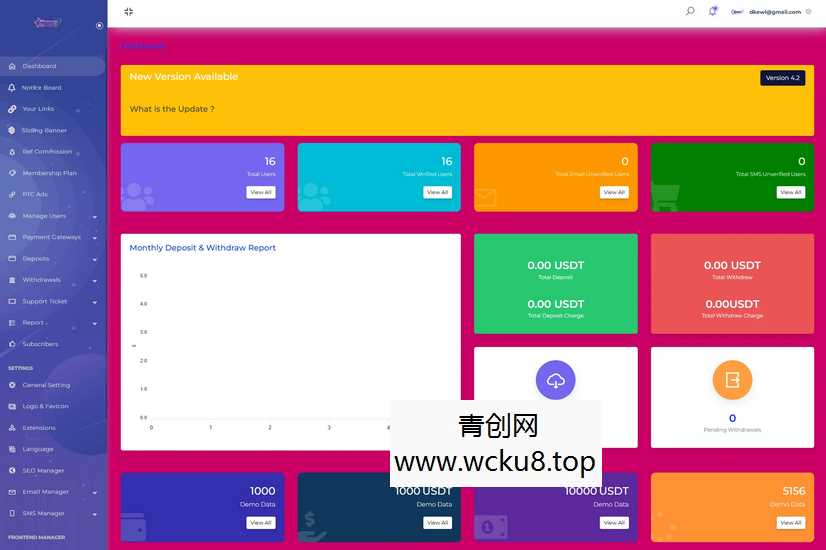Screen dimensions: 826x550
Task: Click the Payment Gateways card icon
Action: point(12,237)
